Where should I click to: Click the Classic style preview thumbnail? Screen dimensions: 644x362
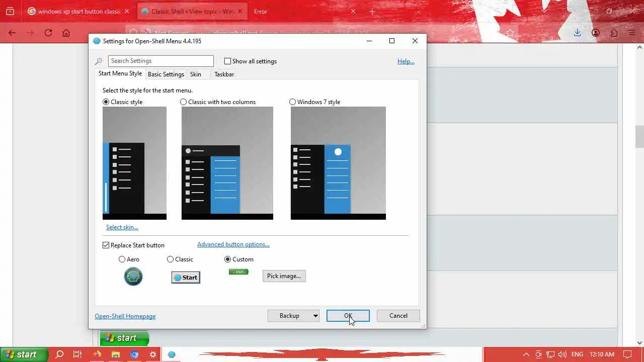pos(134,163)
